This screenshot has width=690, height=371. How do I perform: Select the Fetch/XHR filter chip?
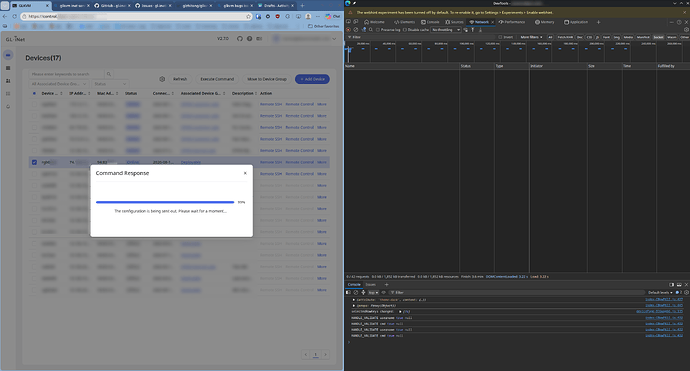[x=565, y=37]
